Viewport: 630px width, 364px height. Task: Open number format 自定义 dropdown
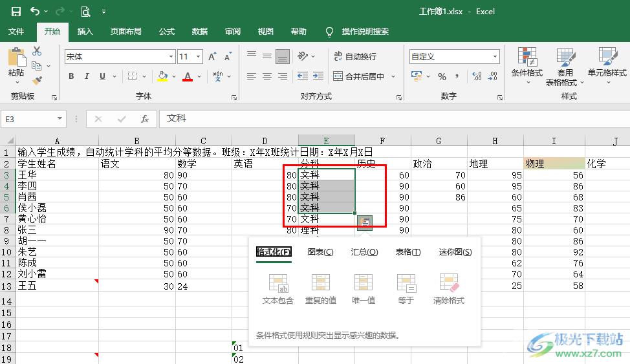495,57
